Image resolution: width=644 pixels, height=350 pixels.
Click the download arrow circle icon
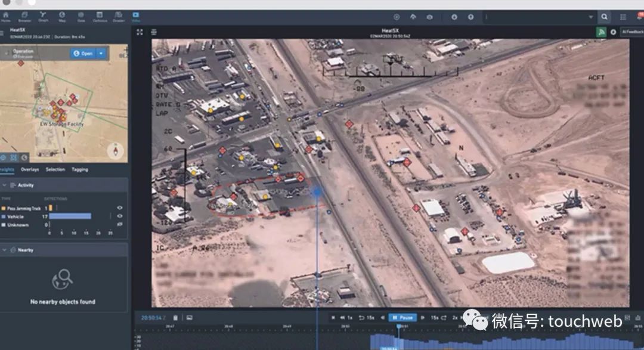click(454, 17)
